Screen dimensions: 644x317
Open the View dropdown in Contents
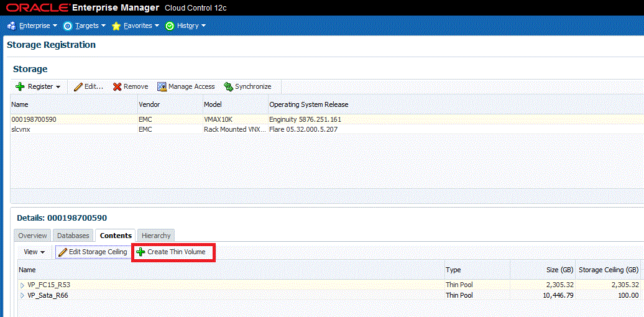pos(35,252)
